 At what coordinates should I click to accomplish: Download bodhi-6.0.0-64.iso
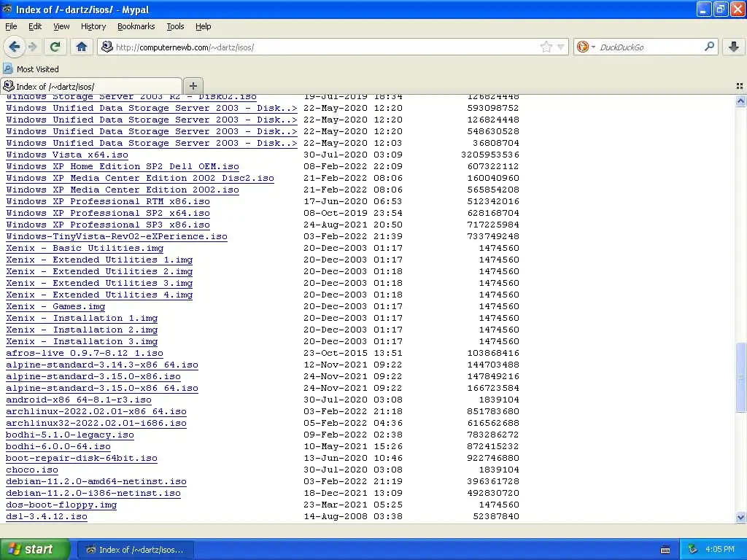click(x=58, y=447)
